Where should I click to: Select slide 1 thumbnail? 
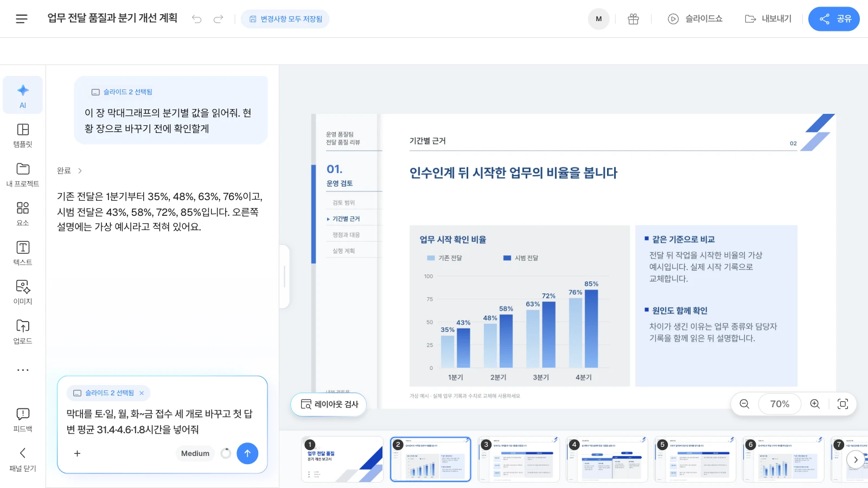click(x=342, y=459)
